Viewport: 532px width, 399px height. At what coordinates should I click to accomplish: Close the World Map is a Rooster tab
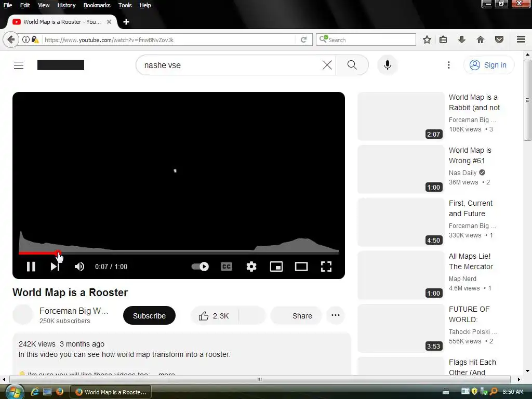(109, 22)
